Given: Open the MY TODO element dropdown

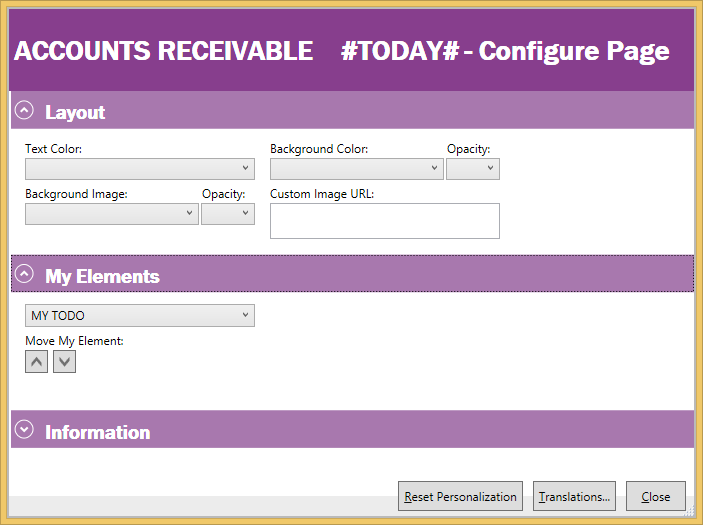Looking at the screenshot, I should click(139, 316).
